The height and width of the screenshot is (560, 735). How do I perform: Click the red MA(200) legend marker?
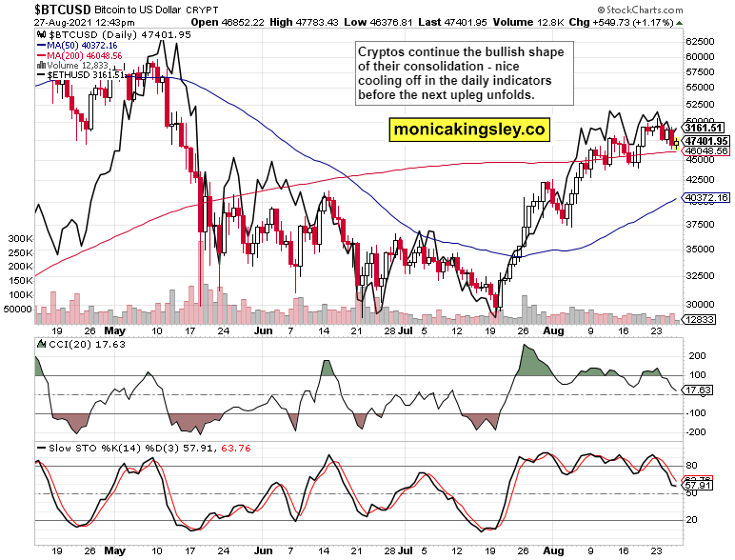click(x=40, y=55)
